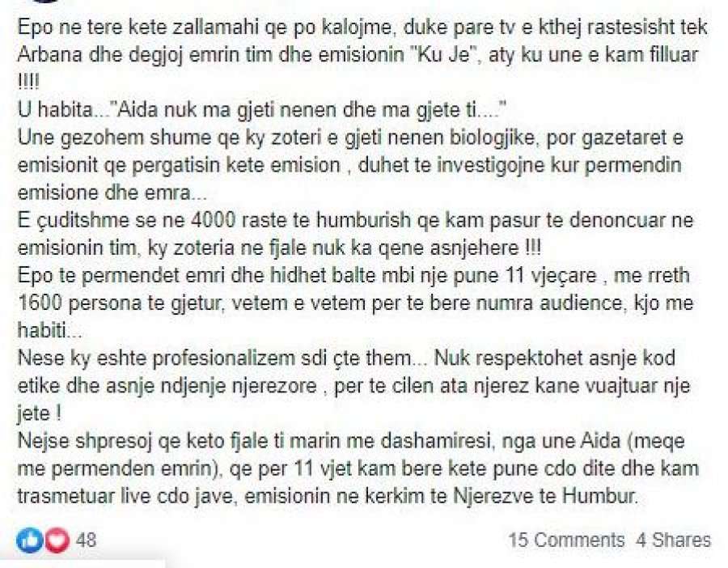The height and width of the screenshot is (568, 728).
Task: Click the line starting with "U habita"
Action: click(x=262, y=111)
